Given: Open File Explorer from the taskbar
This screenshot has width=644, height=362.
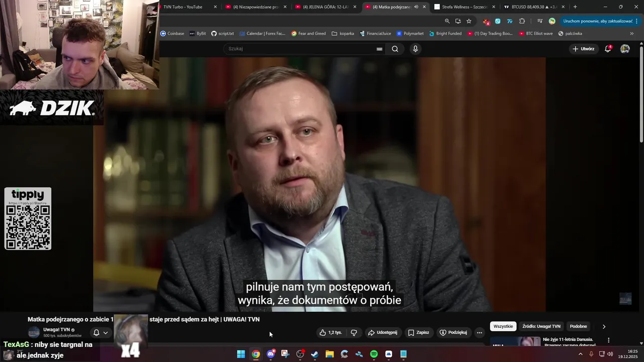Looking at the screenshot, I should click(330, 354).
